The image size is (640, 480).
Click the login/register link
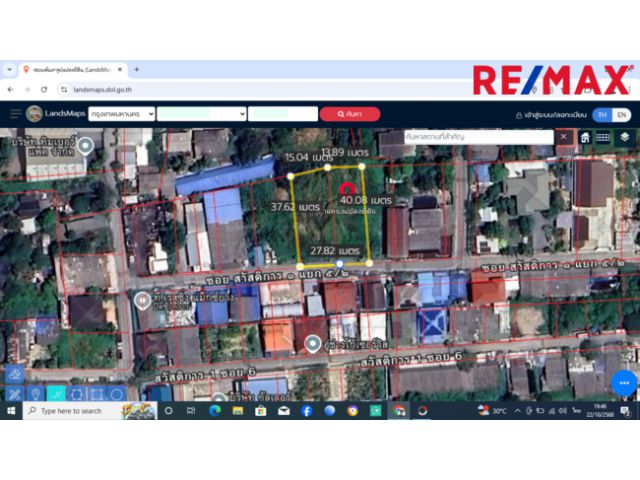pos(554,114)
